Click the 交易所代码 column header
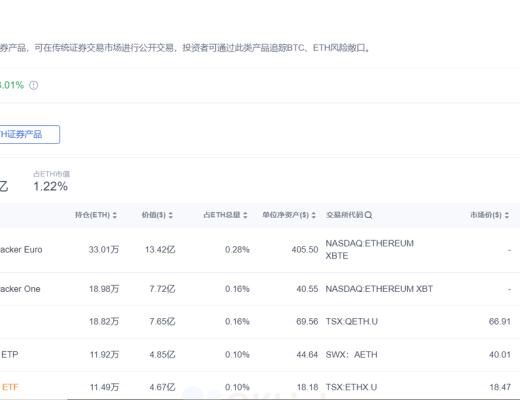520x400 pixels. pos(344,215)
